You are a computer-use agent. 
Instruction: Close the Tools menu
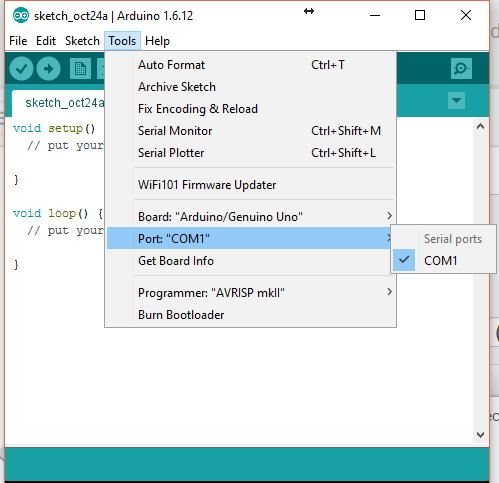point(122,41)
